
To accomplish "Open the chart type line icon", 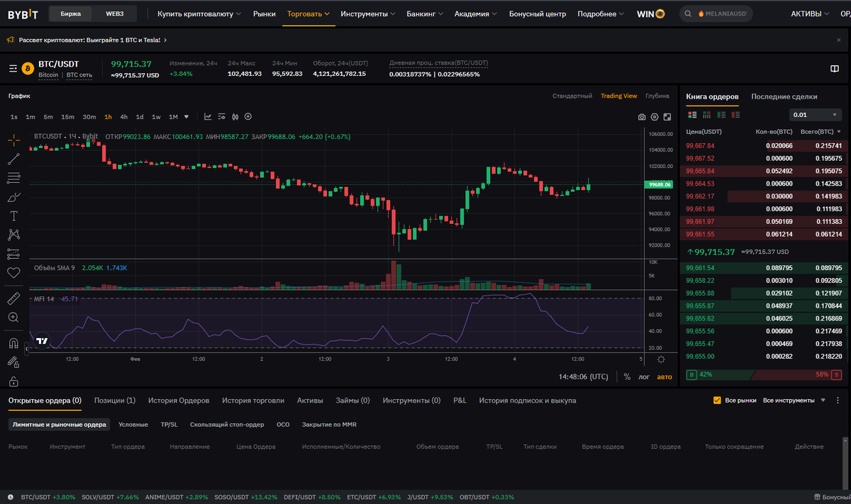I will [208, 117].
